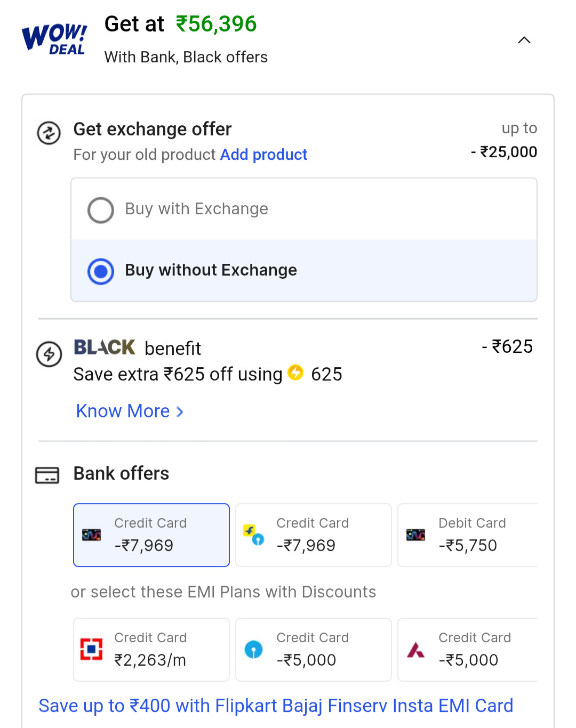Collapse the Get at ₹56,396 offers section
Viewport: 576px width, 728px height.
tap(524, 41)
